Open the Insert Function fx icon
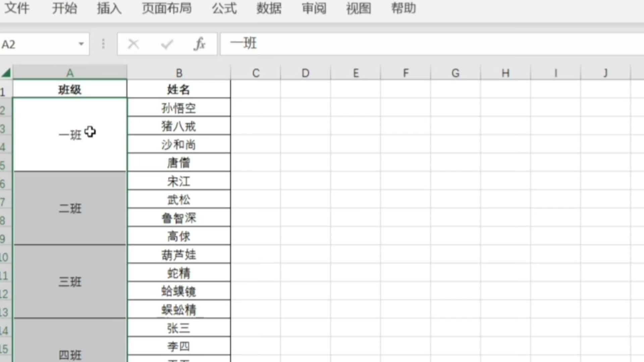Image resolution: width=644 pixels, height=362 pixels. [x=200, y=44]
